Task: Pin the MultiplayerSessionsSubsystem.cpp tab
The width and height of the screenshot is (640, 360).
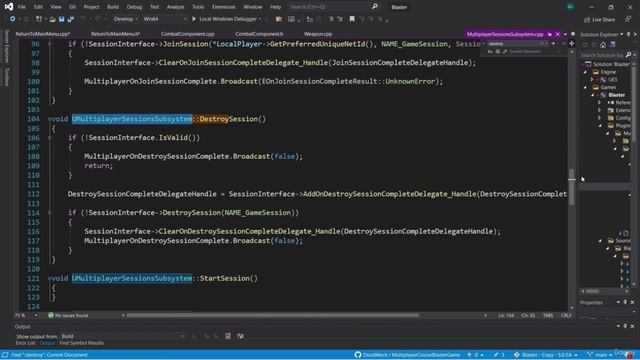Action: tap(550, 34)
